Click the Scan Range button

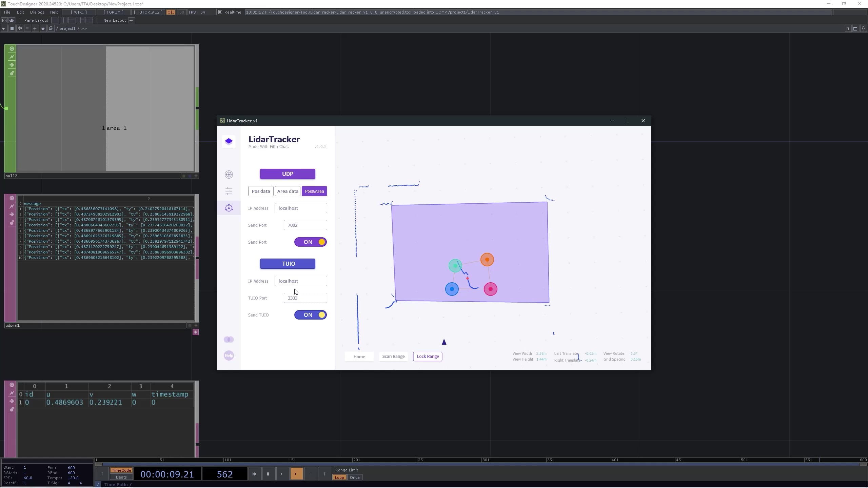click(x=393, y=356)
